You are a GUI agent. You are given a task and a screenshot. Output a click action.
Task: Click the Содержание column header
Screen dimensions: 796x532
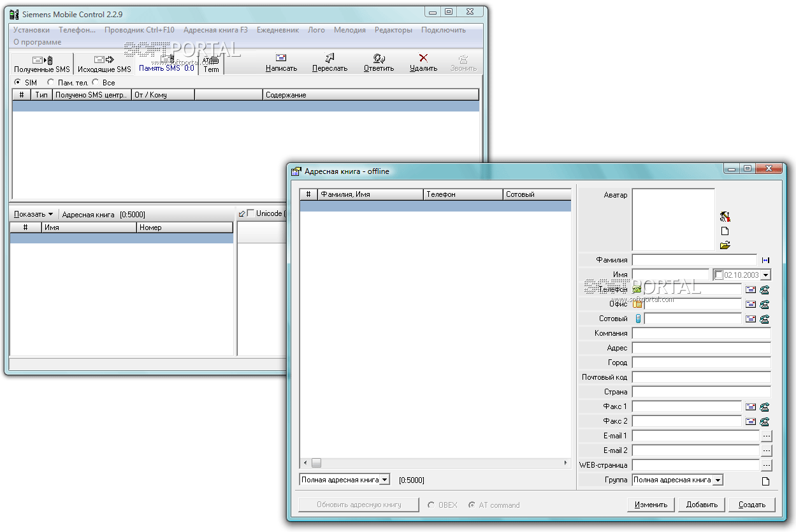pos(371,95)
